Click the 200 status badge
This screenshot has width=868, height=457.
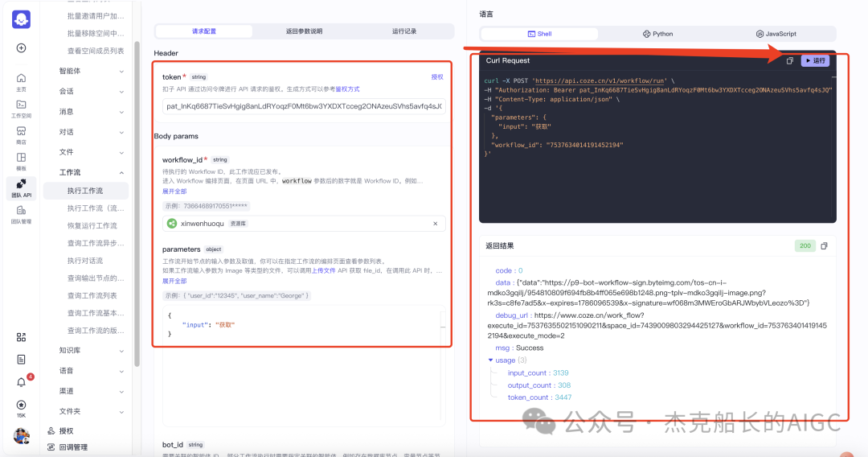(x=805, y=246)
